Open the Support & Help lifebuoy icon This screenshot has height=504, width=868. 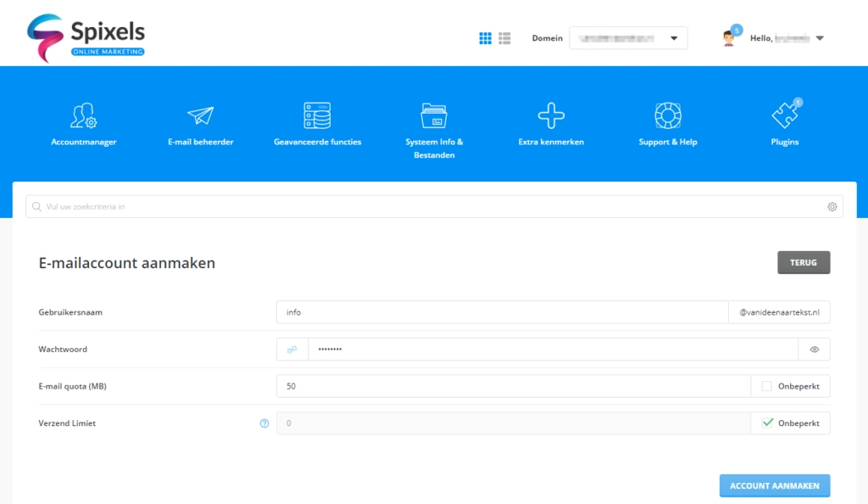pyautogui.click(x=668, y=115)
